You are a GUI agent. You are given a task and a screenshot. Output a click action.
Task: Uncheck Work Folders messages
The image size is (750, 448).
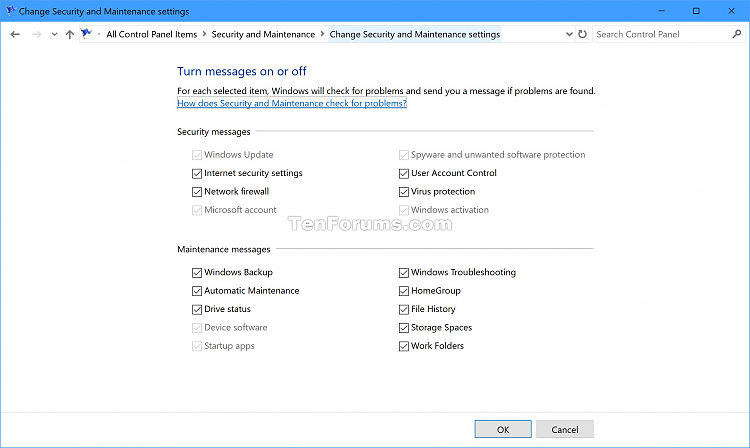404,346
